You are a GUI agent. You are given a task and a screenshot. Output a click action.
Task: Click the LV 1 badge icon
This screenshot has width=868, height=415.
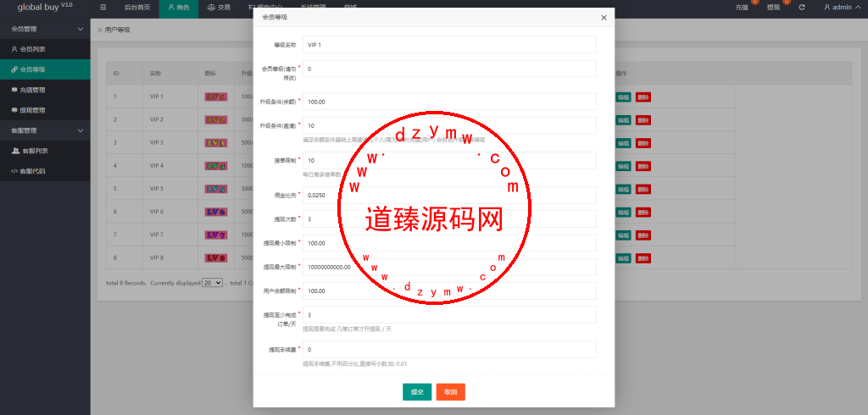[x=216, y=97]
